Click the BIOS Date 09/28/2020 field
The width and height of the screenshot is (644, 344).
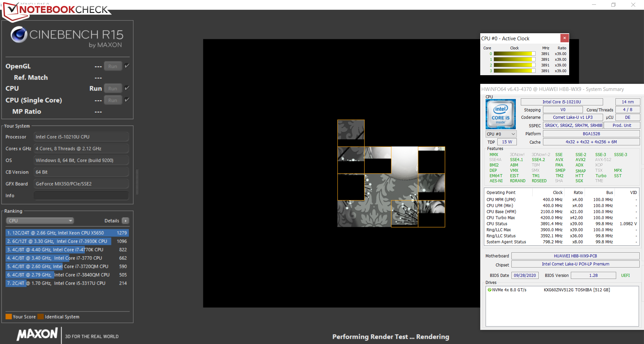(x=525, y=275)
